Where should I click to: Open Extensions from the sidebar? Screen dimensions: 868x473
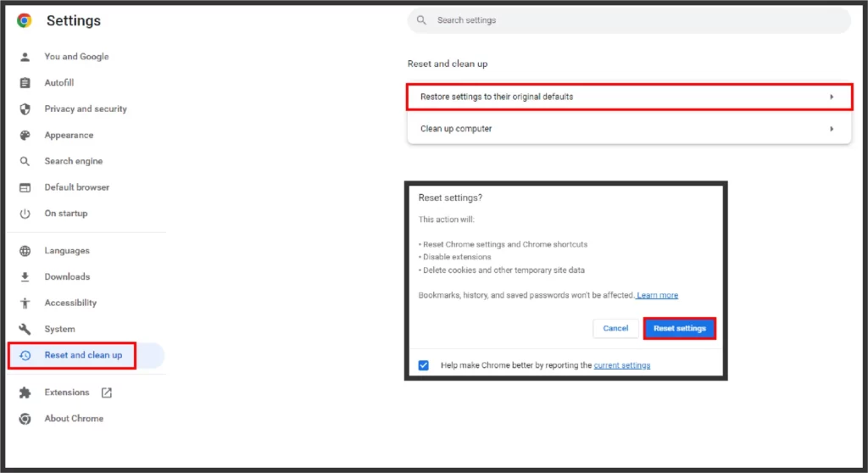[67, 392]
